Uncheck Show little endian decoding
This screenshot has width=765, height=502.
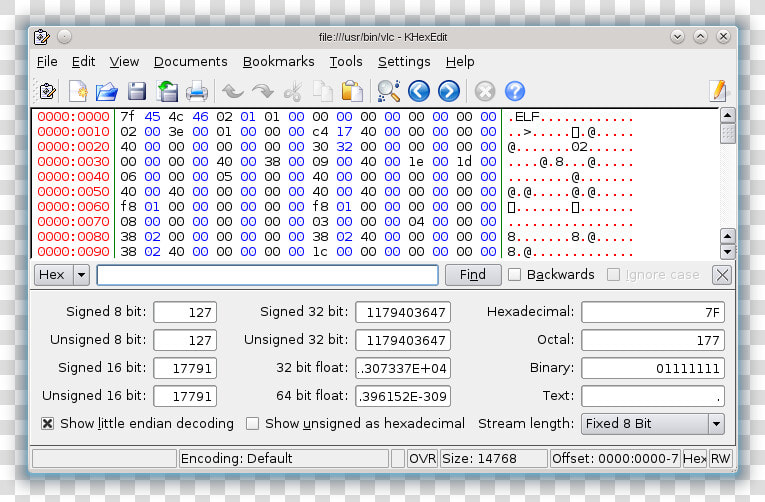pyautogui.click(x=47, y=423)
